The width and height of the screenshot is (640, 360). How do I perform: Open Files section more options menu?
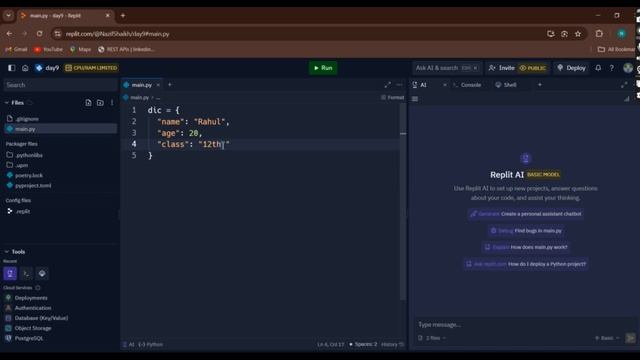click(x=112, y=102)
